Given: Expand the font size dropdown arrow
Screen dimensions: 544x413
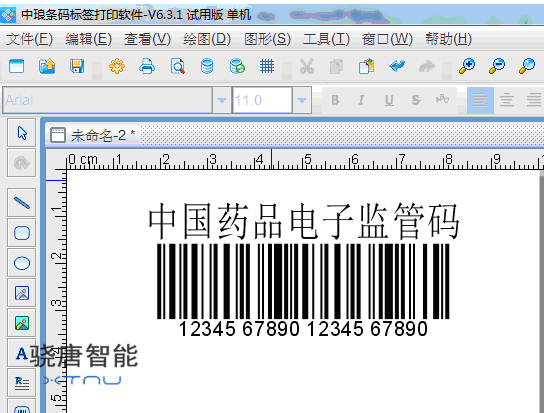Looking at the screenshot, I should pyautogui.click(x=302, y=100).
